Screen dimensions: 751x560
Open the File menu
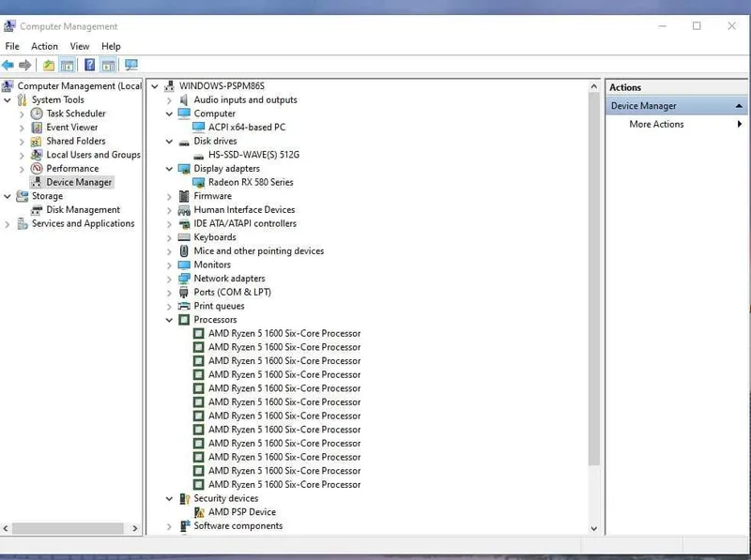click(12, 46)
